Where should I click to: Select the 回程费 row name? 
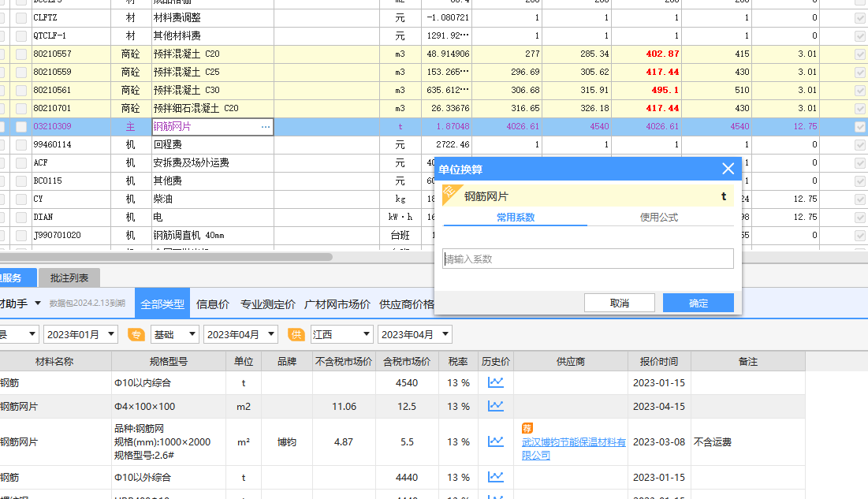click(x=213, y=144)
